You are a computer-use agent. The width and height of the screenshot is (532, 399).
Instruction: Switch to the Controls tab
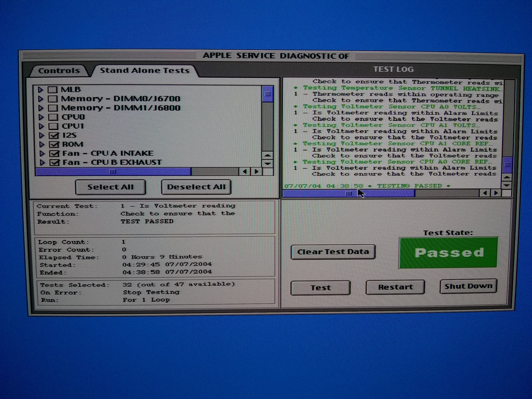(59, 71)
